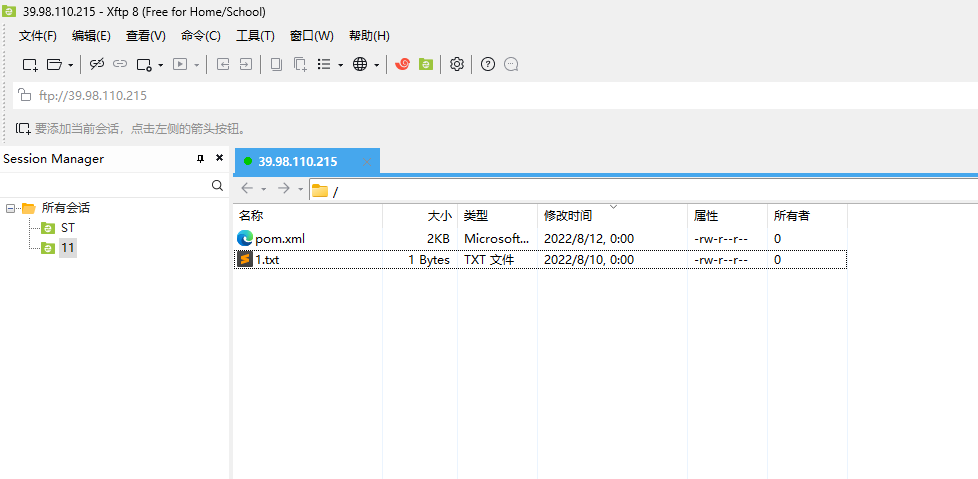This screenshot has width=978, height=479.
Task: Expand the globe encoding dropdown arrow
Action: click(x=377, y=65)
